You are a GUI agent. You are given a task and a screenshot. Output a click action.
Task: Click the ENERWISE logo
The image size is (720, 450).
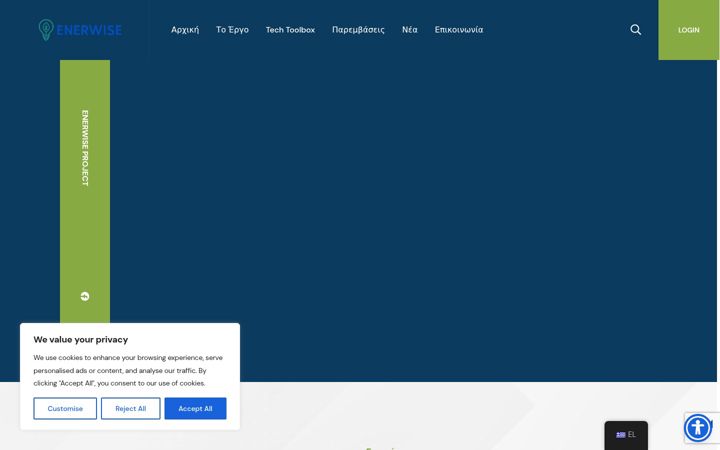tap(80, 30)
